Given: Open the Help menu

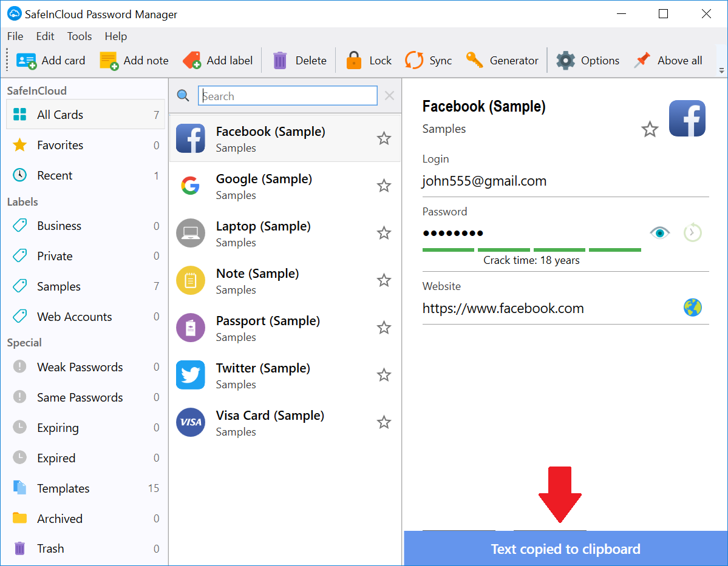Looking at the screenshot, I should tap(115, 36).
